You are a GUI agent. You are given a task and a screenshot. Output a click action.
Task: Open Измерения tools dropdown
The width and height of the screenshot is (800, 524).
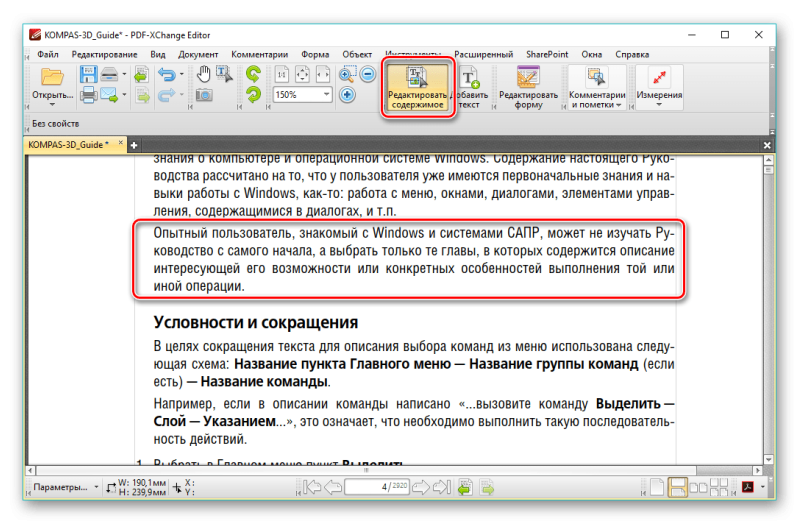pos(659,88)
